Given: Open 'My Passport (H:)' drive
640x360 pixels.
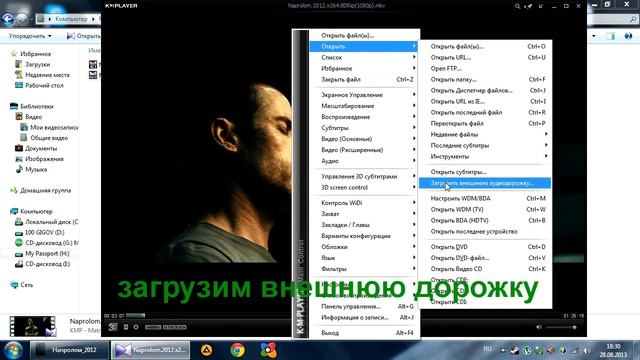Looking at the screenshot, I should (x=42, y=253).
